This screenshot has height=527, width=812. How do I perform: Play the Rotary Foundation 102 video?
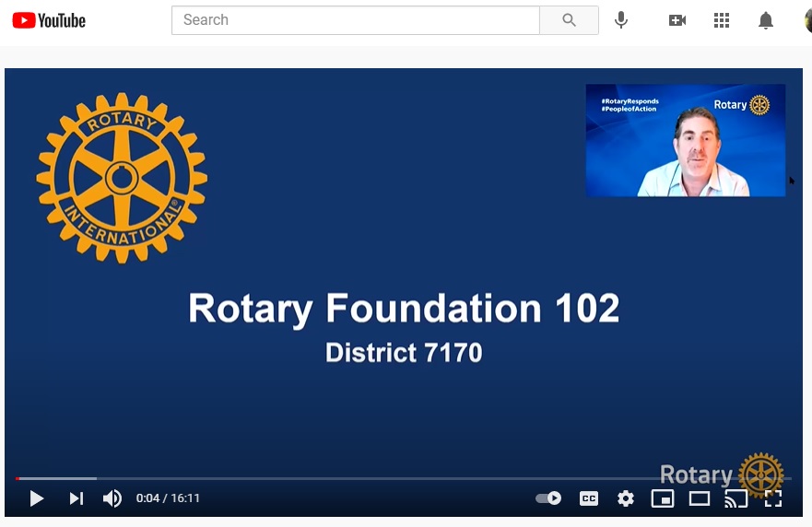pyautogui.click(x=37, y=498)
